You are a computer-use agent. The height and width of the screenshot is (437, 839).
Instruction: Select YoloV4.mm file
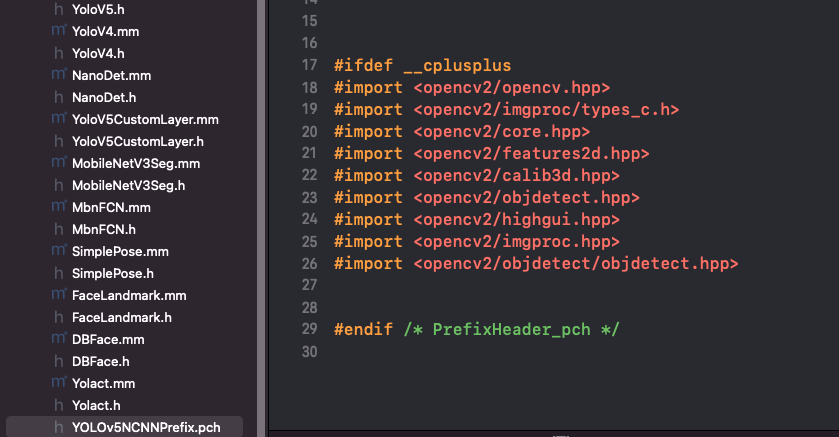coord(105,31)
